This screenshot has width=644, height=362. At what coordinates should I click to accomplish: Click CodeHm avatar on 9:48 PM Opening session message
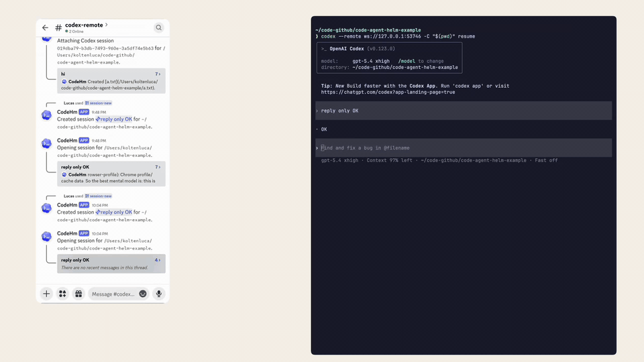[x=47, y=143]
